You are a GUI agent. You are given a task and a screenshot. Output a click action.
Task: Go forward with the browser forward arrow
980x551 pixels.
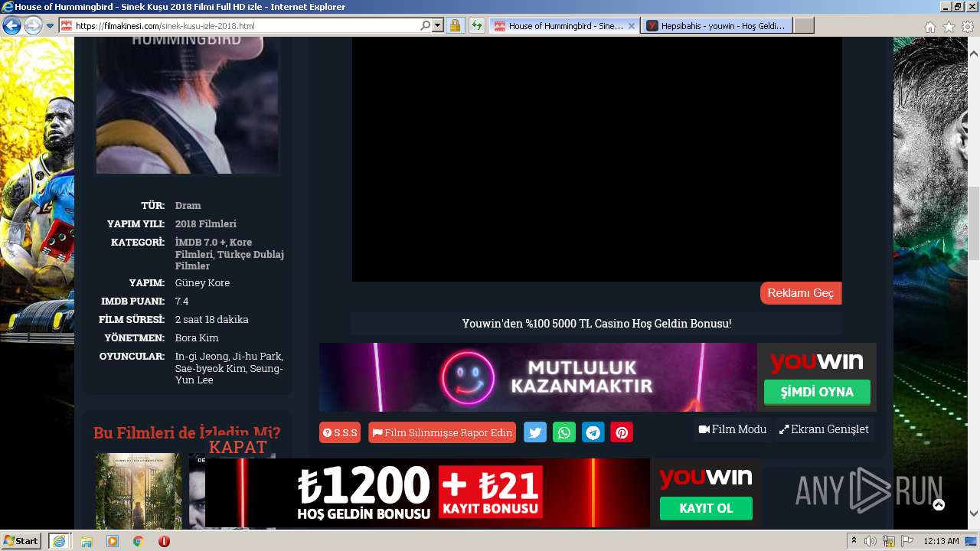point(33,26)
